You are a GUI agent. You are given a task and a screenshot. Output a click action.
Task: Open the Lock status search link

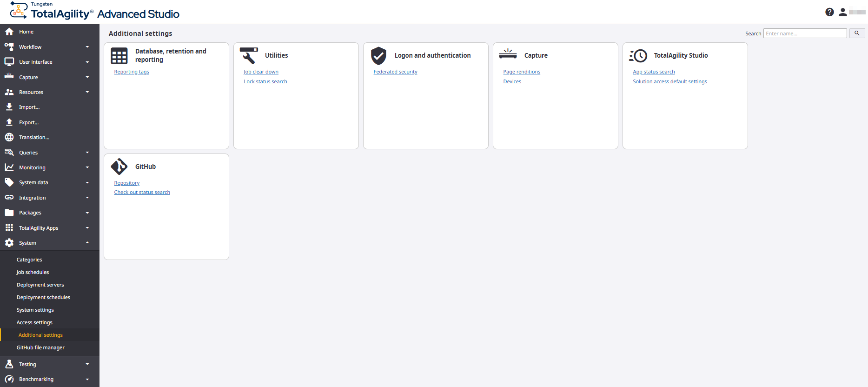265,81
